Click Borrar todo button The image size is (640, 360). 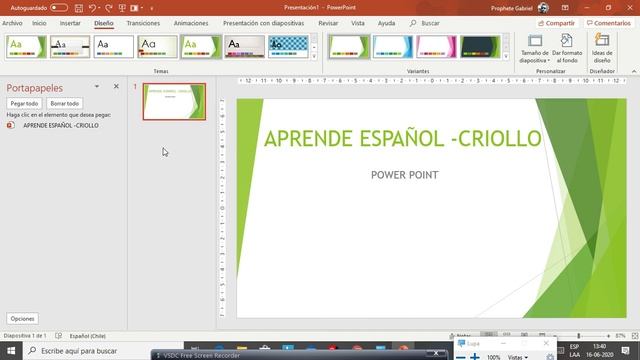(x=64, y=103)
